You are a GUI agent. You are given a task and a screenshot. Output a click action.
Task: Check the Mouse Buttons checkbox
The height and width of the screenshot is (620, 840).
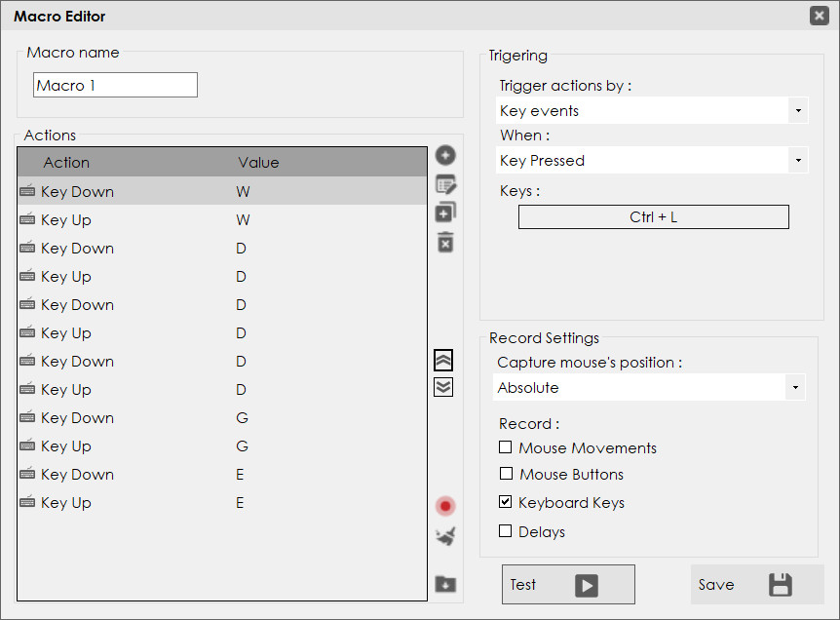505,474
